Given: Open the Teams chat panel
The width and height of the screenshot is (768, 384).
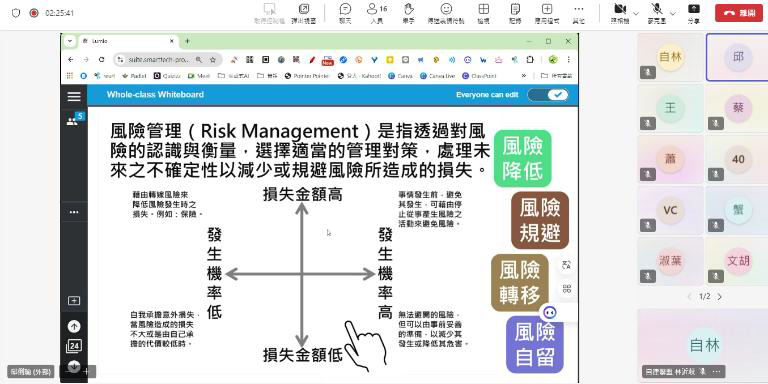Looking at the screenshot, I should point(345,13).
